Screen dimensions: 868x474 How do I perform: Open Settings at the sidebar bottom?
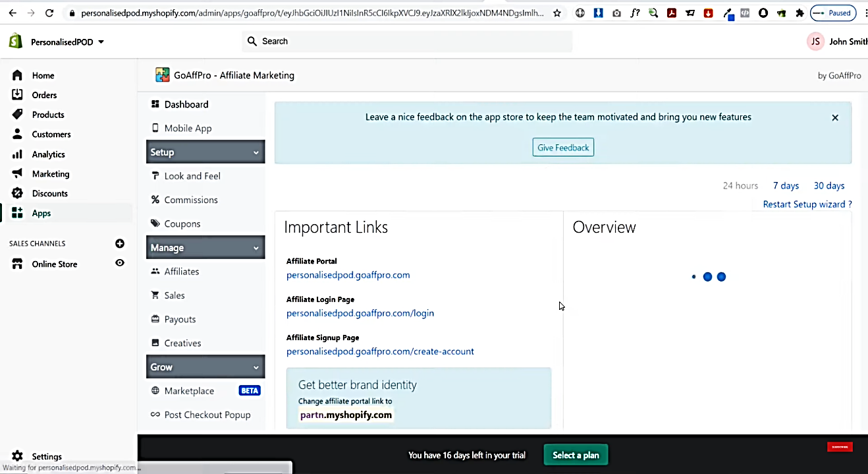pos(47,456)
